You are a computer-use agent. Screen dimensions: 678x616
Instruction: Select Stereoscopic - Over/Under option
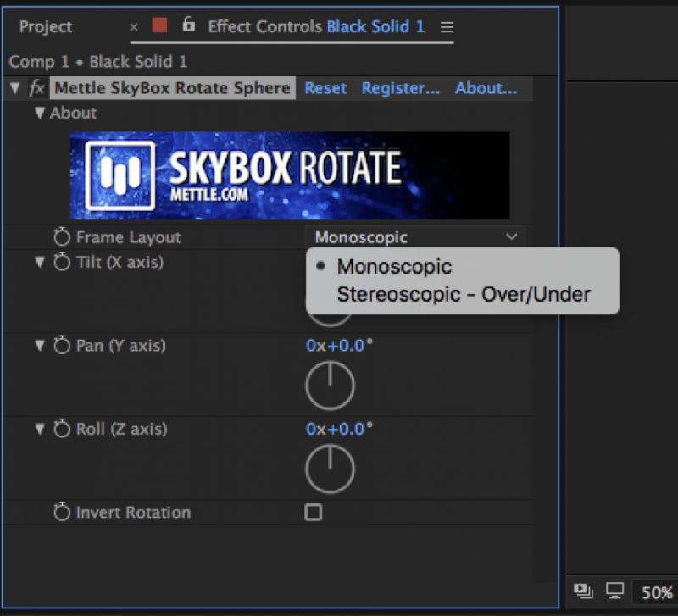tap(463, 295)
